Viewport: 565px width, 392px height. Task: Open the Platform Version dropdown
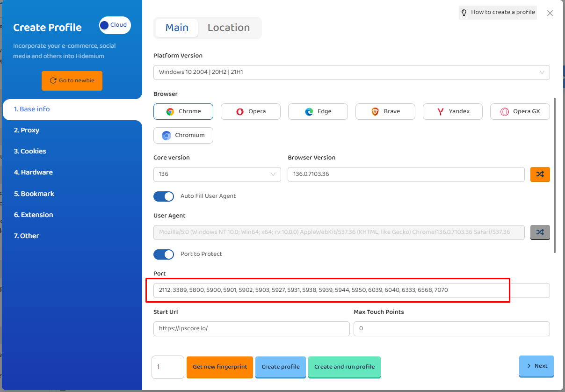[351, 73]
